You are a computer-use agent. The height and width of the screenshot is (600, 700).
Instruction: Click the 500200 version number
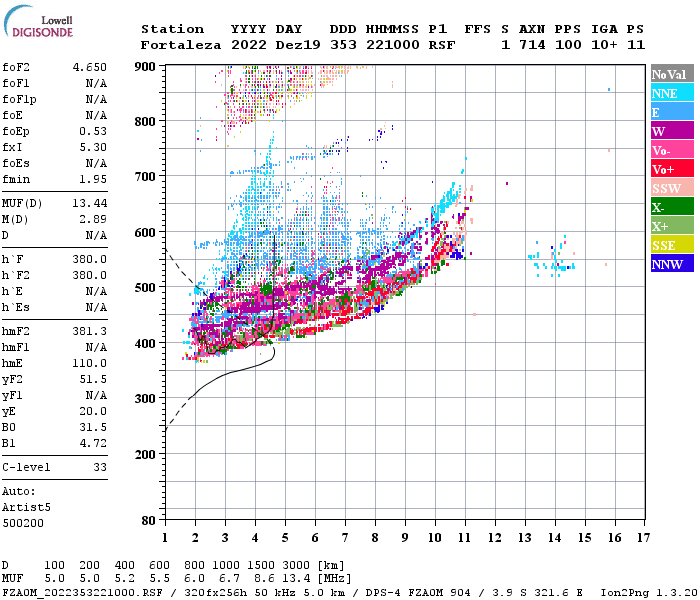click(23, 523)
